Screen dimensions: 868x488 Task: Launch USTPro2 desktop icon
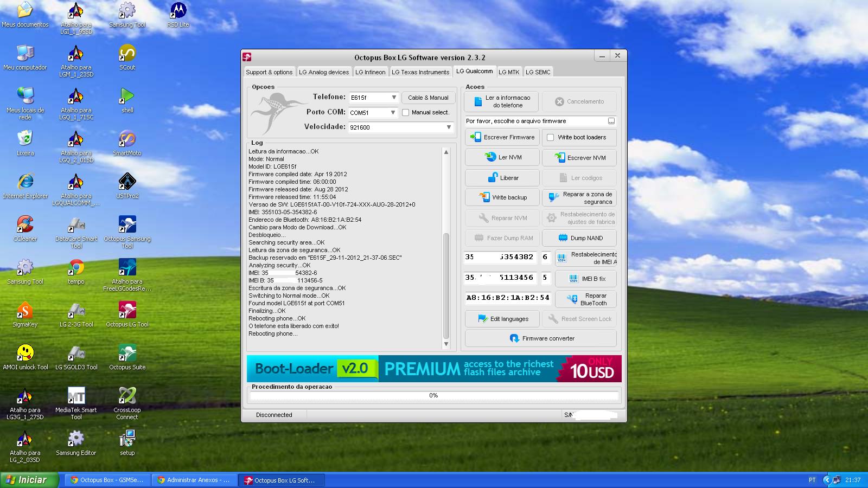[127, 185]
